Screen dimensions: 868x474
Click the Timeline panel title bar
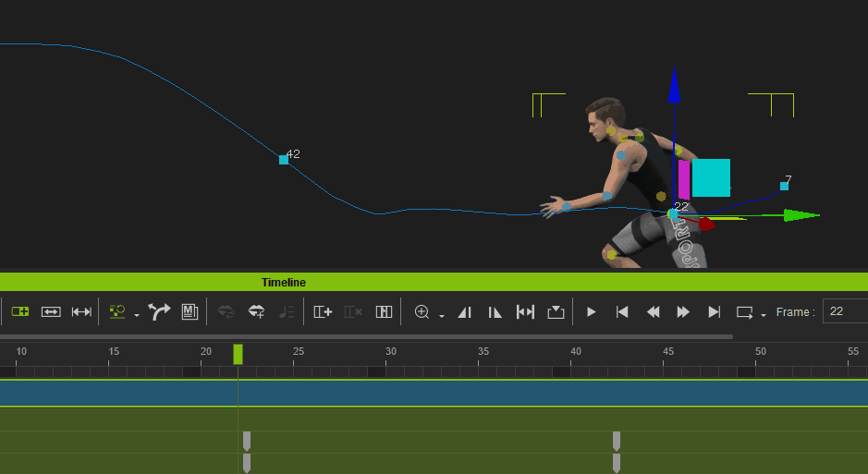[434, 282]
